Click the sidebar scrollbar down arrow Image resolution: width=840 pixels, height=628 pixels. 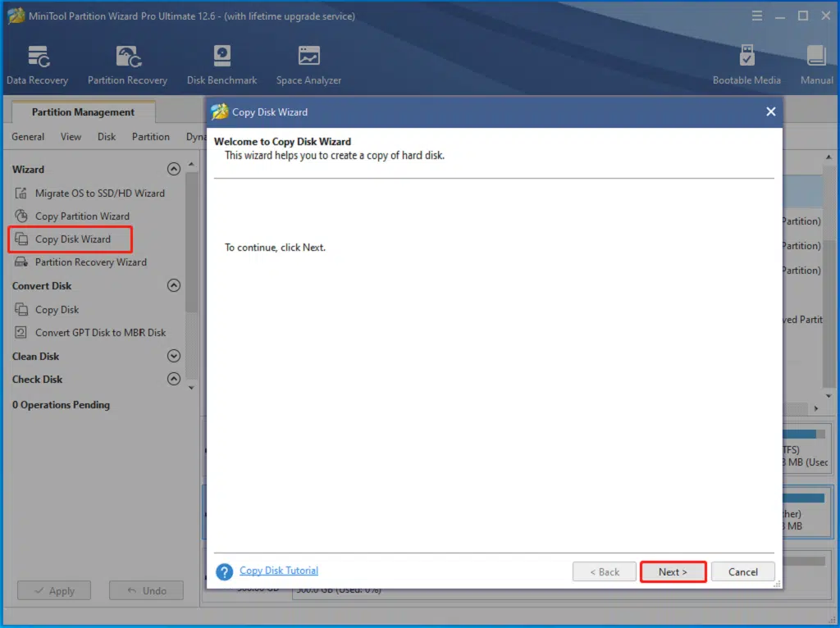point(191,387)
